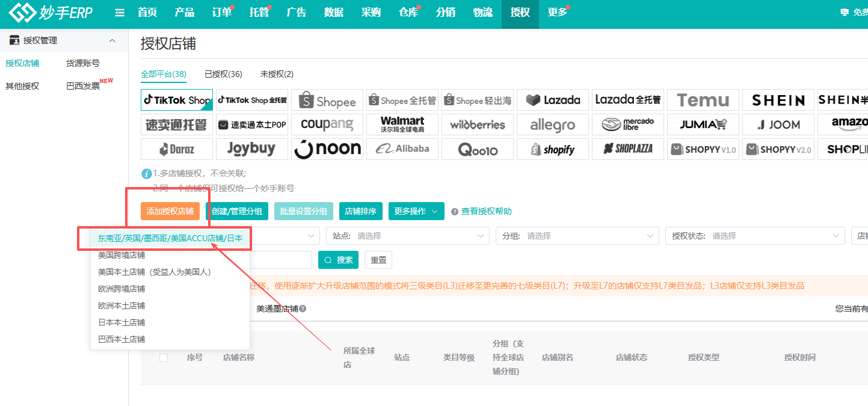
Task: Choose 欧洲本土店铺 from the dropdown
Action: 170,306
